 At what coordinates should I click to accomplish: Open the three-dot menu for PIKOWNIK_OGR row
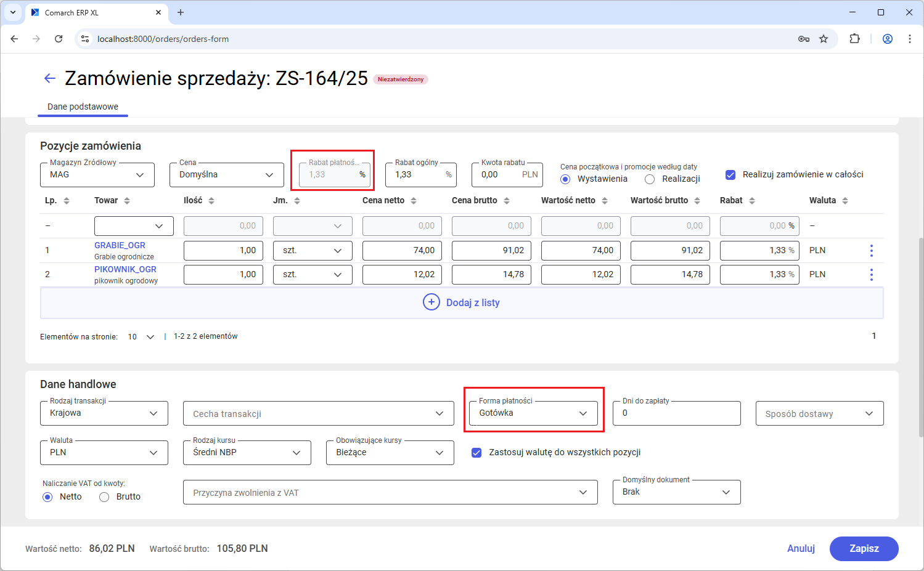click(x=871, y=274)
